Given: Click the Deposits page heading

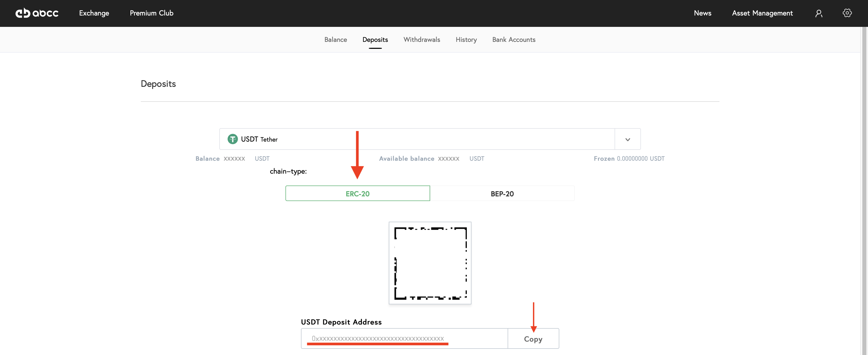Looking at the screenshot, I should coord(158,84).
